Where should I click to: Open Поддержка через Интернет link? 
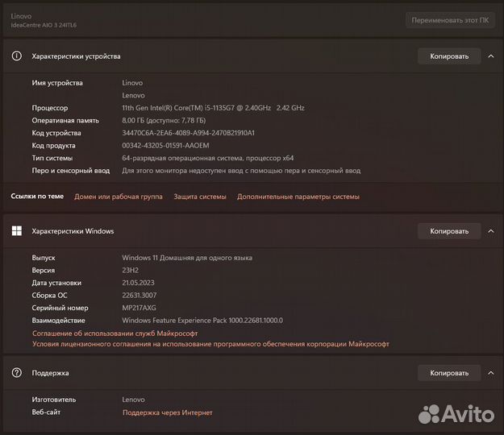168,412
